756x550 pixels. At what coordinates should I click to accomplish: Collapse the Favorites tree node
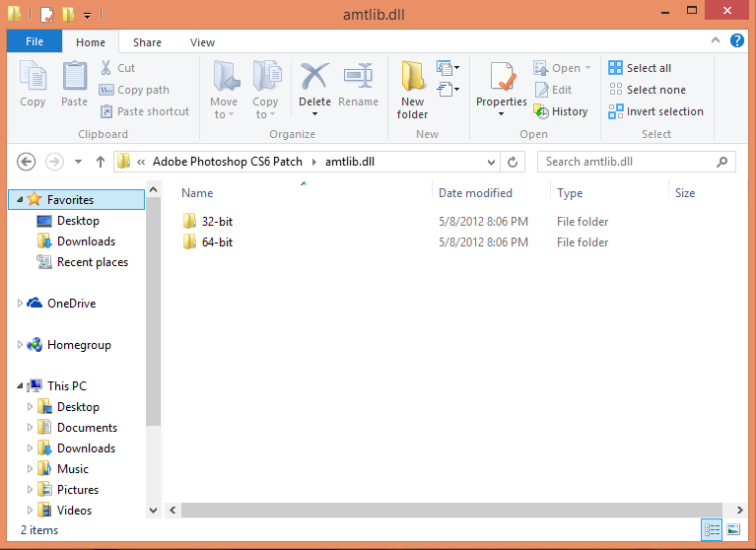pyautogui.click(x=20, y=199)
